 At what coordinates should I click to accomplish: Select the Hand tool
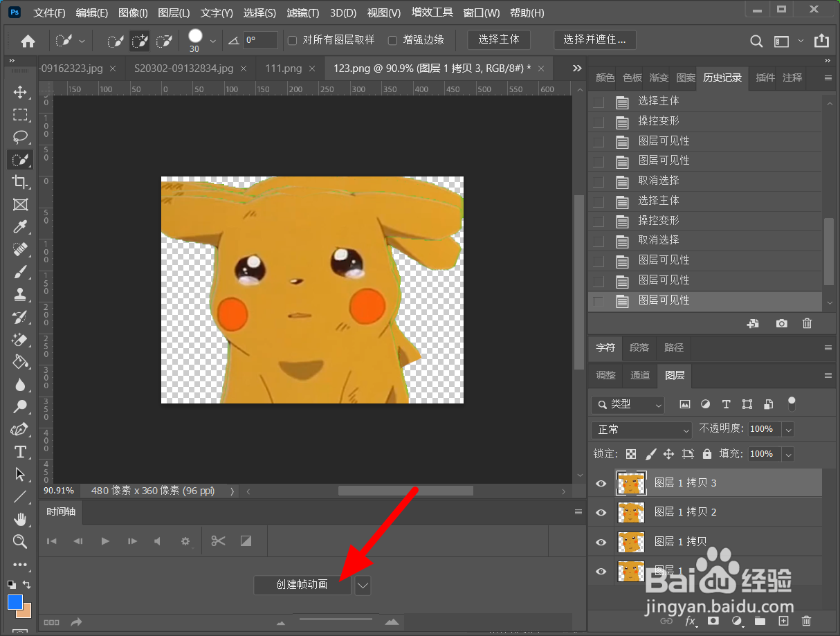20,519
